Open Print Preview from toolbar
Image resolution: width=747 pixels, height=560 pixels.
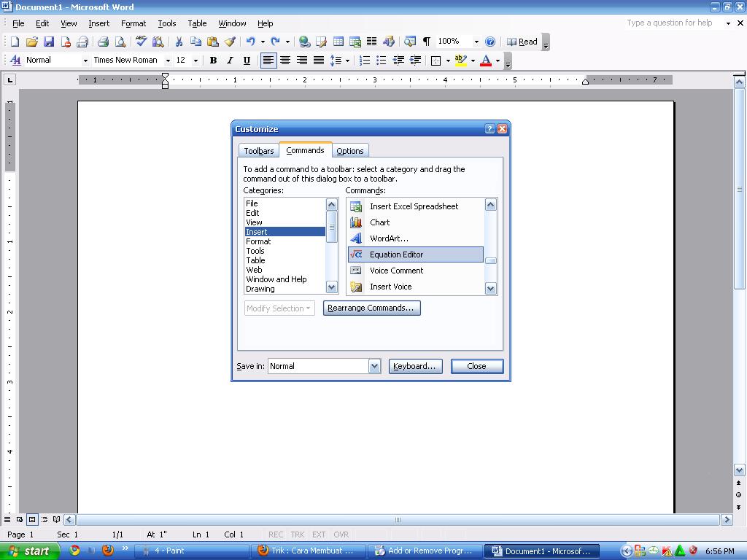(x=120, y=42)
